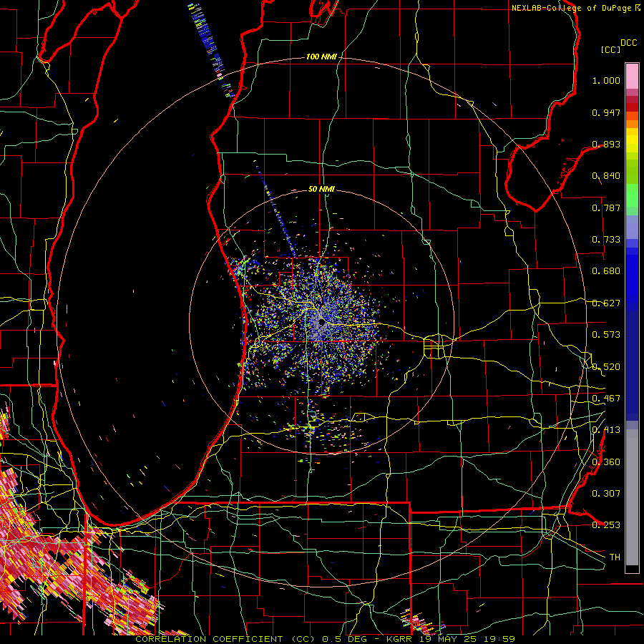Pick the gray band of the color bar

632,497
